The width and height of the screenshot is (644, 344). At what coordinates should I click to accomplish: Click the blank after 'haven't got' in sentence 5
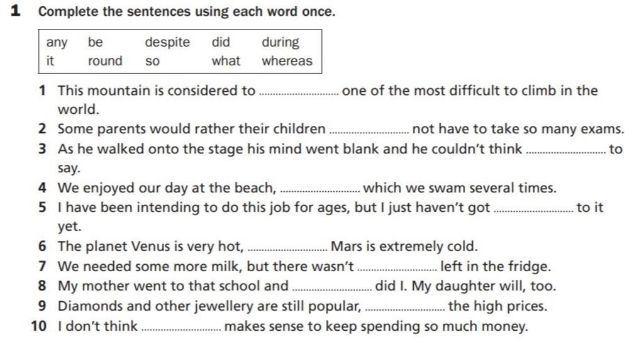click(533, 210)
